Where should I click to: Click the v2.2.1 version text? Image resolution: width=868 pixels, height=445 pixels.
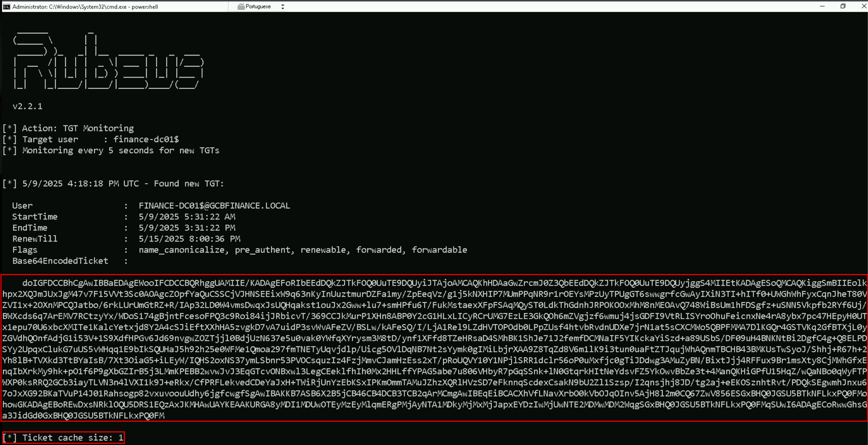(x=27, y=106)
